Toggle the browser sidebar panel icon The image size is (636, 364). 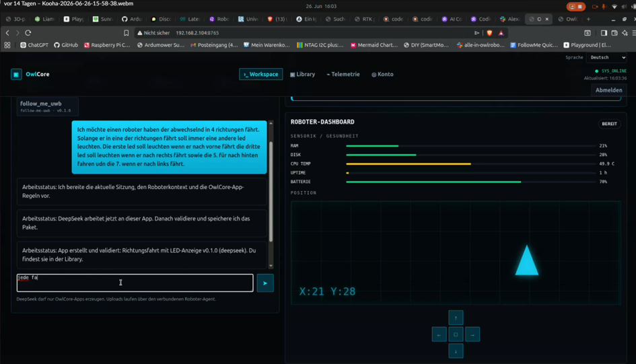point(604,33)
